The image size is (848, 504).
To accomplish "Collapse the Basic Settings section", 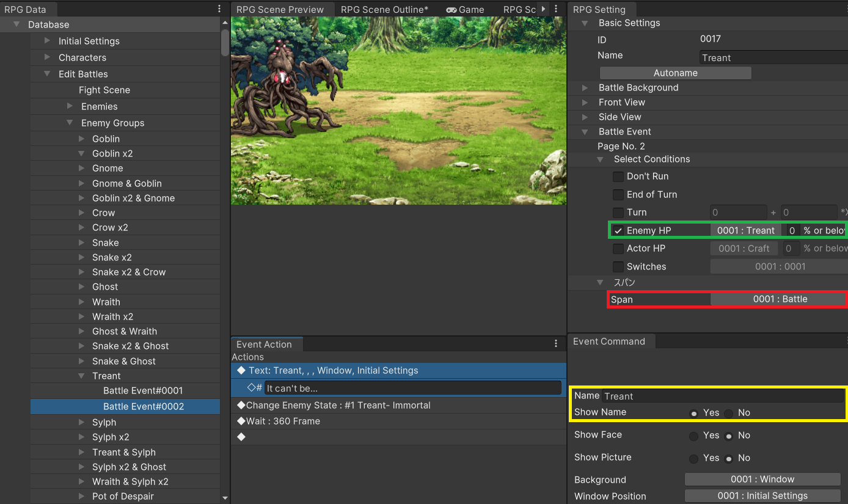I will coord(585,23).
